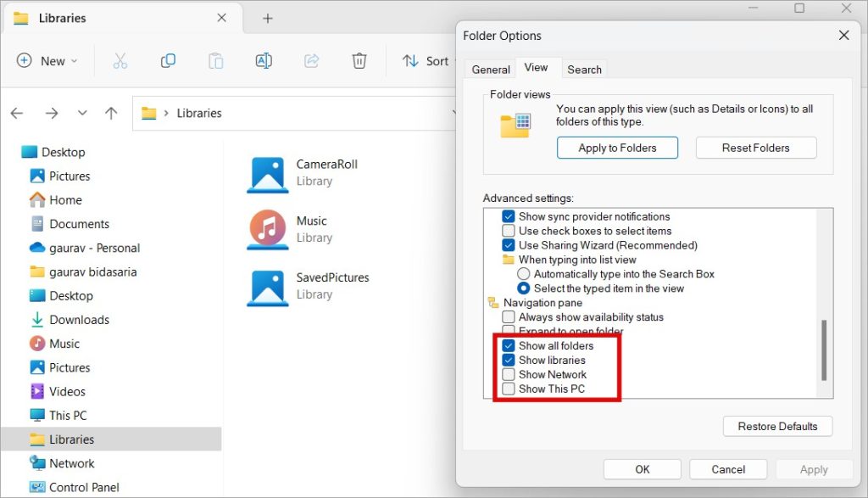
Task: Enable Use check boxes to select items
Action: point(509,231)
